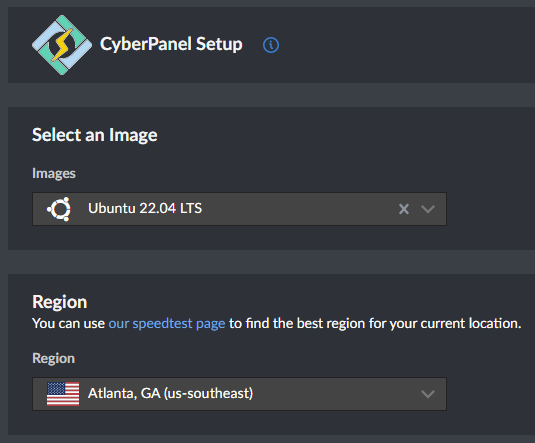Focus the empty space inside Region combo box
Viewport: 535px width, 443px height.
pyautogui.click(x=336, y=394)
